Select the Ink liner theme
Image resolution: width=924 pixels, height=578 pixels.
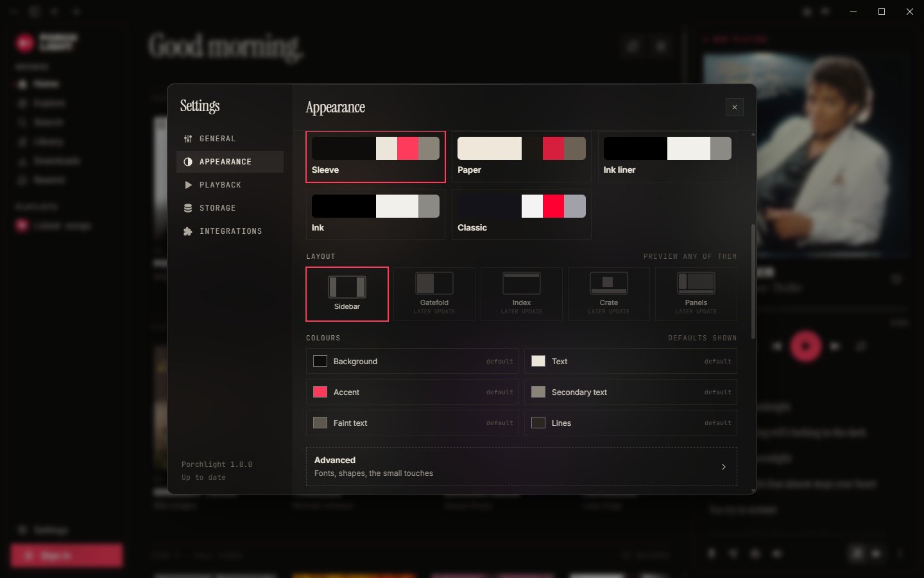667,157
